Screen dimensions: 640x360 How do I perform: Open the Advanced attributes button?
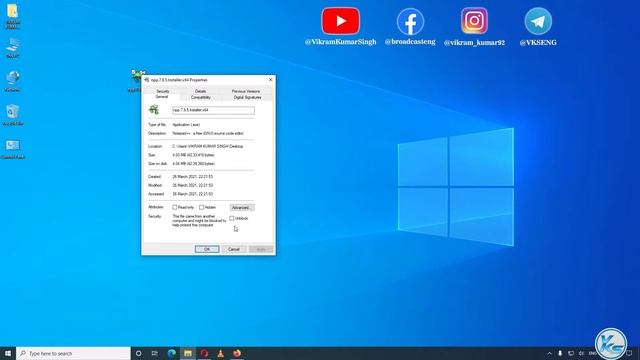coord(242,207)
